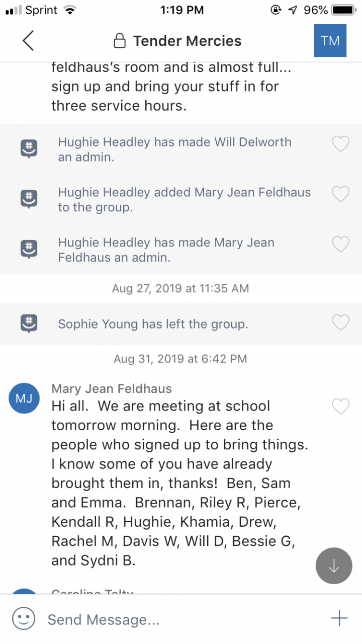The image size is (362, 644).
Task: Open the MJ avatar profile
Action: point(24,398)
